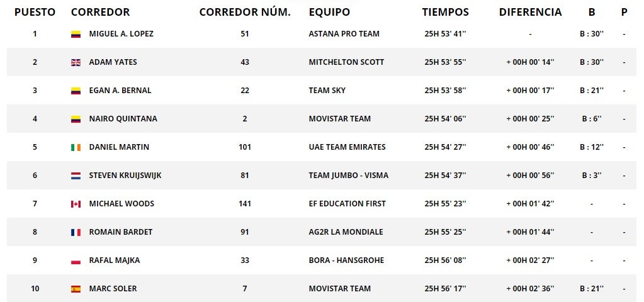Viewport: 644px width, 302px height.
Task: Click the Colombian flag beside Nairo Quintana
Action: (76, 119)
